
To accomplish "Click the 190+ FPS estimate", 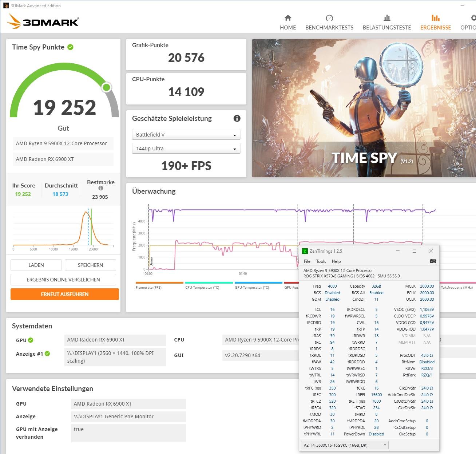I will click(x=186, y=166).
